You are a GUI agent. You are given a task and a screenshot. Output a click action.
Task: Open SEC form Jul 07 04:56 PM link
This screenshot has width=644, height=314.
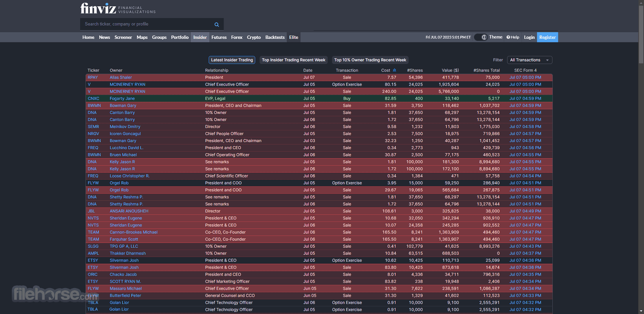click(525, 148)
